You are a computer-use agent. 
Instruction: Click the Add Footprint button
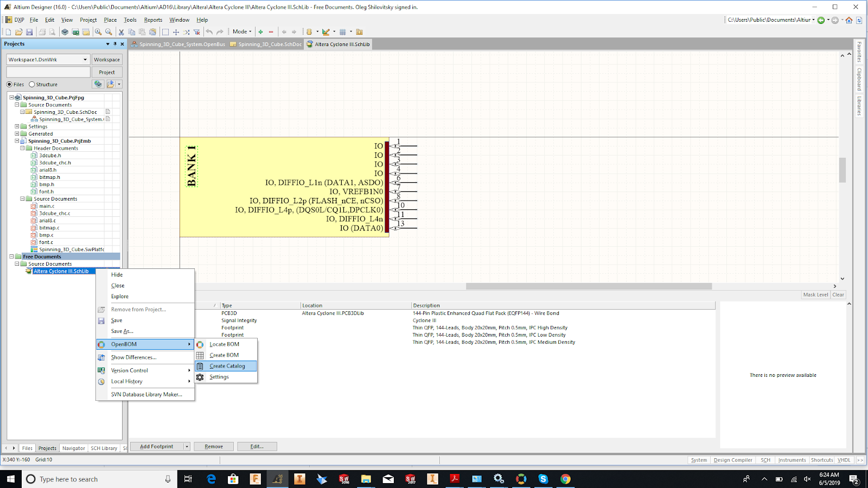pos(157,447)
